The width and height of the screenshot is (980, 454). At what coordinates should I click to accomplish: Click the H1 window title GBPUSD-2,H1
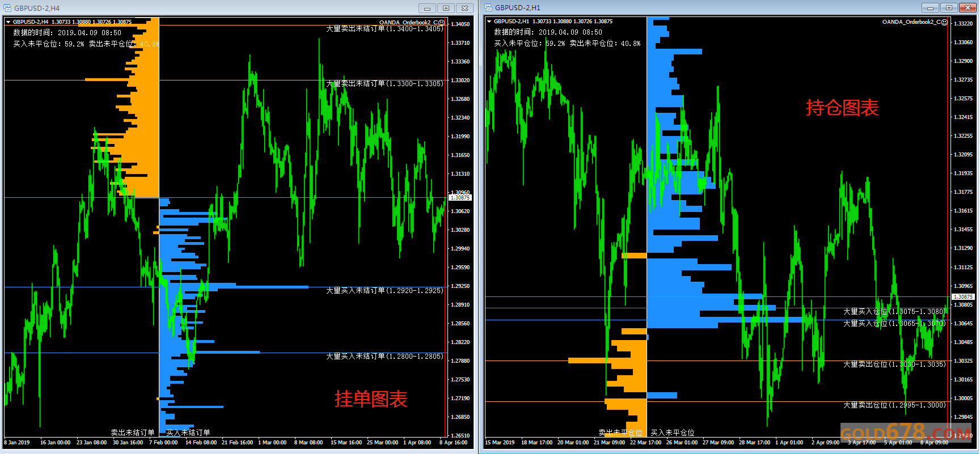[518, 8]
